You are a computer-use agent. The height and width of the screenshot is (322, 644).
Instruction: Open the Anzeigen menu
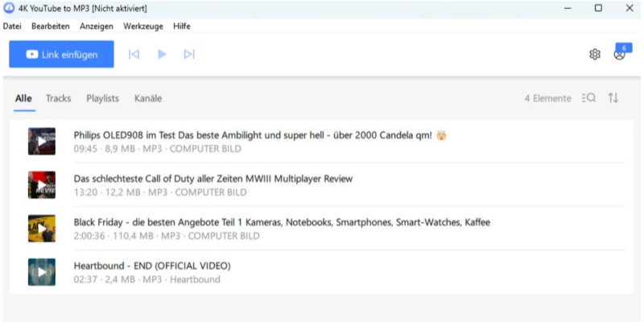pos(97,27)
